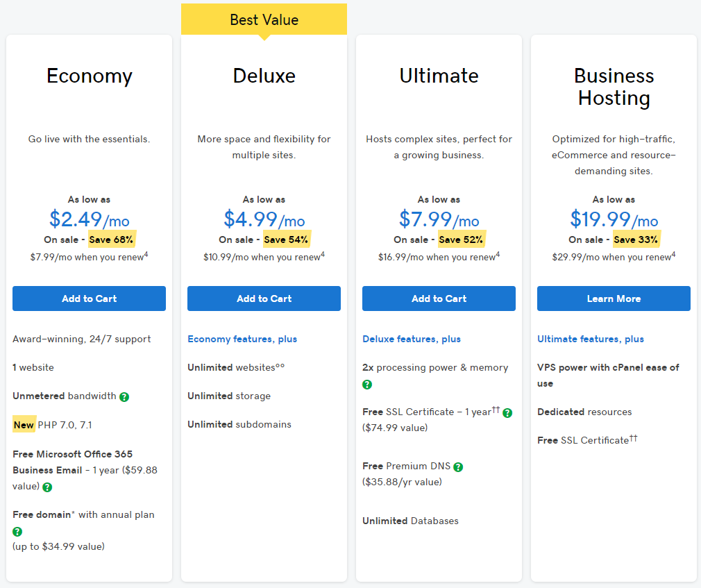This screenshot has width=701, height=588.
Task: Open Deluxe features, plus link
Action: (x=412, y=339)
